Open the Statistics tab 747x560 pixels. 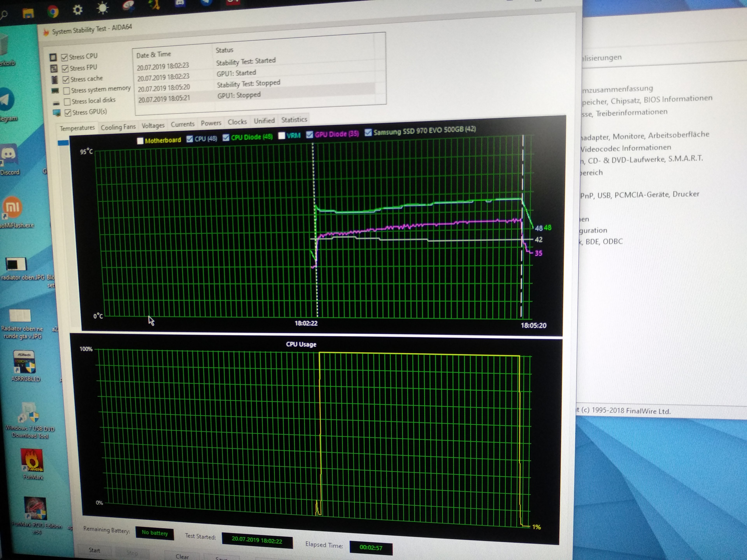pyautogui.click(x=294, y=120)
